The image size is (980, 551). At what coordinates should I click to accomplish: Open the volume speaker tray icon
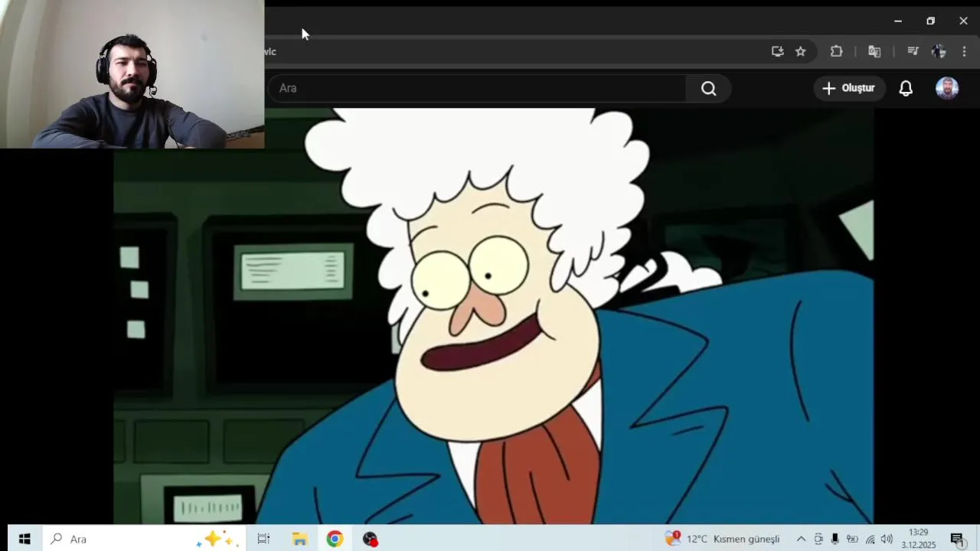pos(887,539)
